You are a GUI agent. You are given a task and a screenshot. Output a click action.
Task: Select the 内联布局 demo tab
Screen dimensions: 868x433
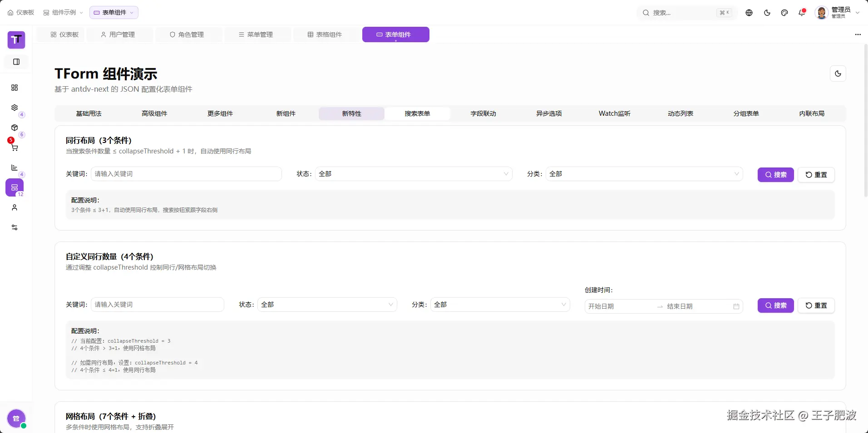812,113
